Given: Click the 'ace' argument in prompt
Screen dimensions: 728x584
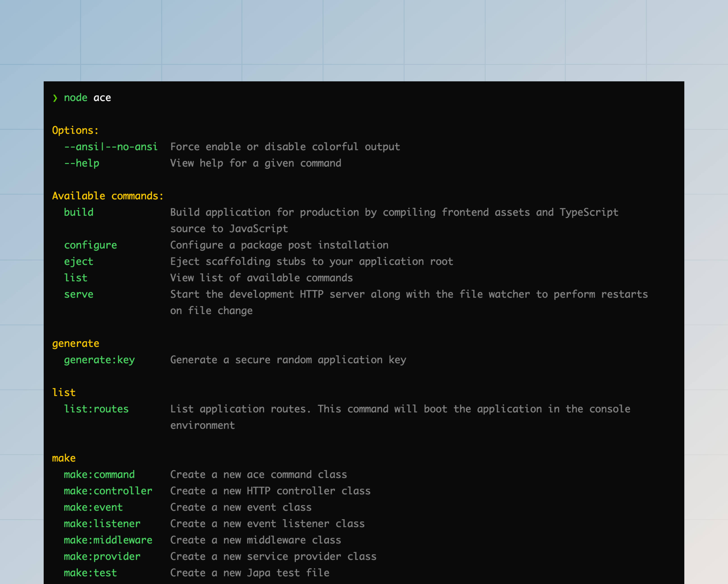Looking at the screenshot, I should 102,98.
